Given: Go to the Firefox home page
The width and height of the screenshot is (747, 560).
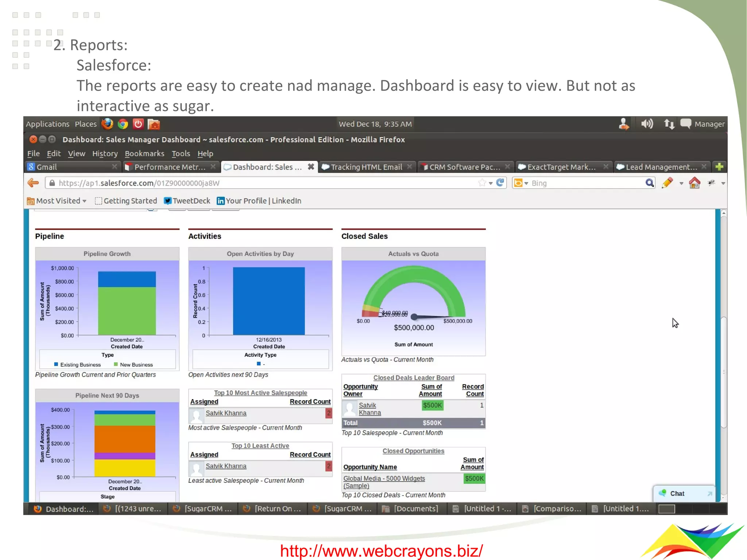Looking at the screenshot, I should click(x=694, y=182).
